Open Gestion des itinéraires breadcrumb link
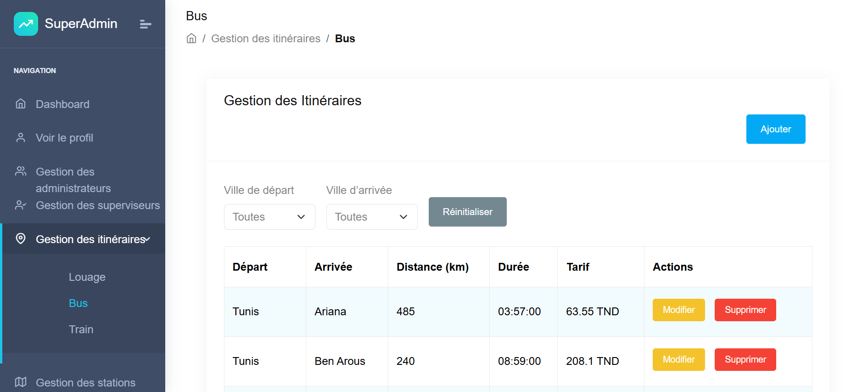Image resolution: width=868 pixels, height=392 pixels. [266, 39]
